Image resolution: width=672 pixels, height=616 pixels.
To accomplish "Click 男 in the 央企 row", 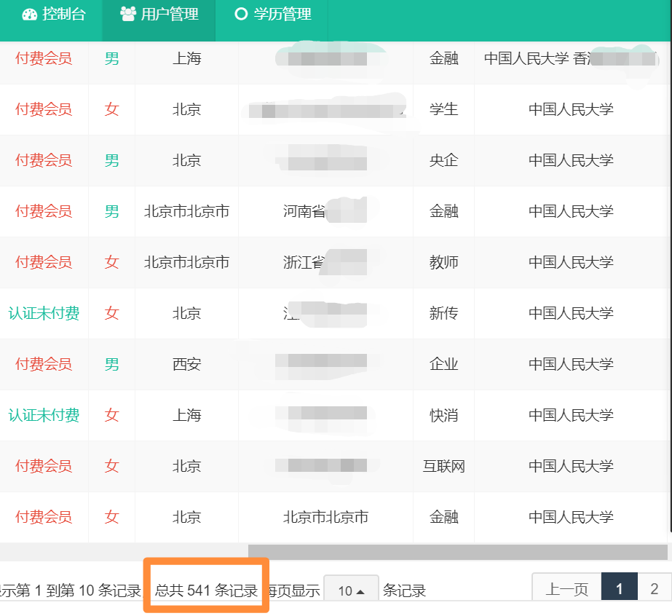I will click(111, 160).
